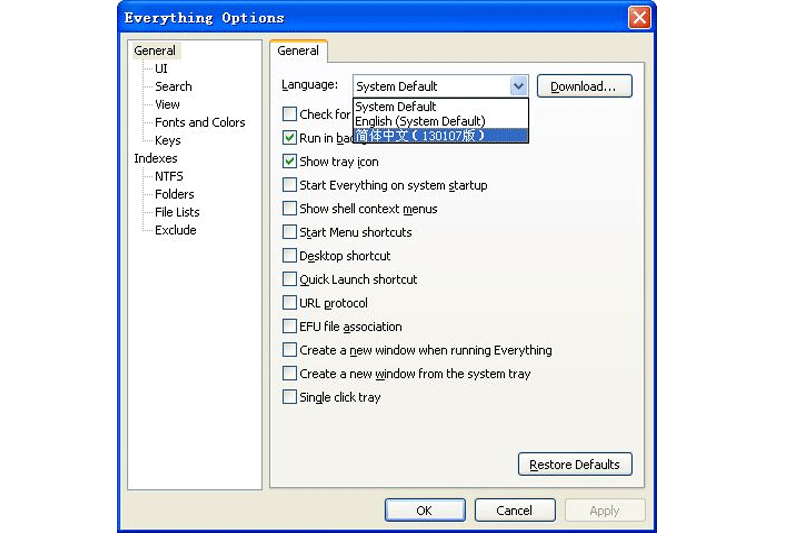Open the UI options page
Screen dimensions: 800x533
coord(161,68)
